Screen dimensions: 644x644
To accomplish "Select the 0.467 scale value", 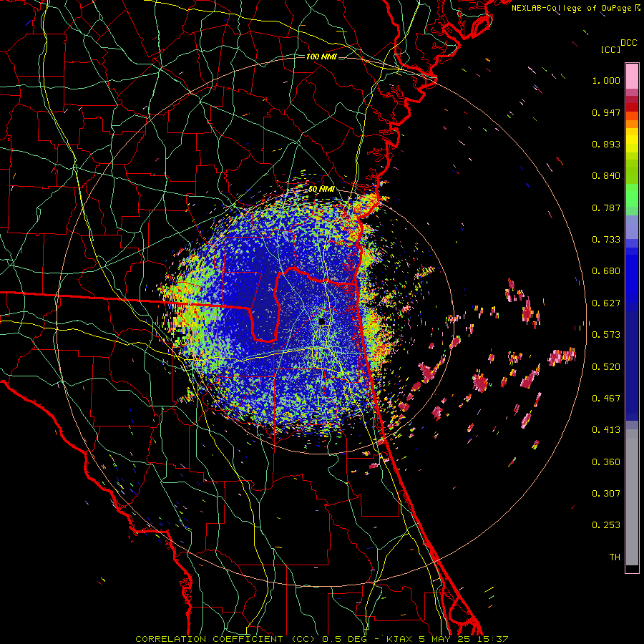I will (x=606, y=399).
